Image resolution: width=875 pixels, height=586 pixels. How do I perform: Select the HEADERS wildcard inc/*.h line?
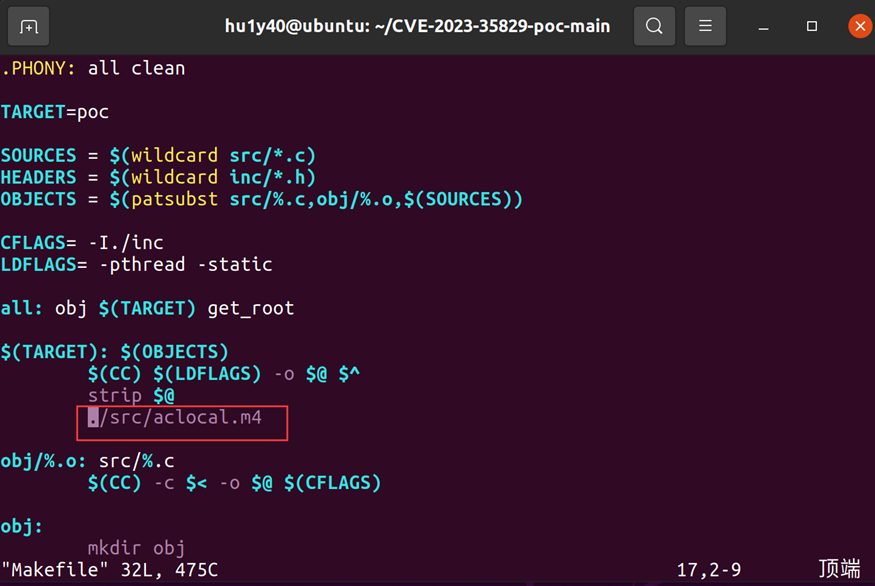(x=158, y=177)
